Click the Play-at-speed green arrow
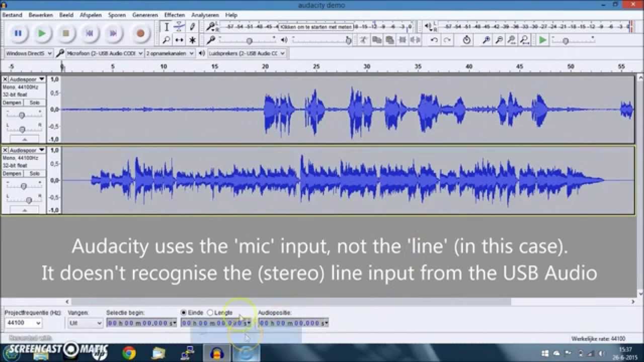 click(x=542, y=40)
